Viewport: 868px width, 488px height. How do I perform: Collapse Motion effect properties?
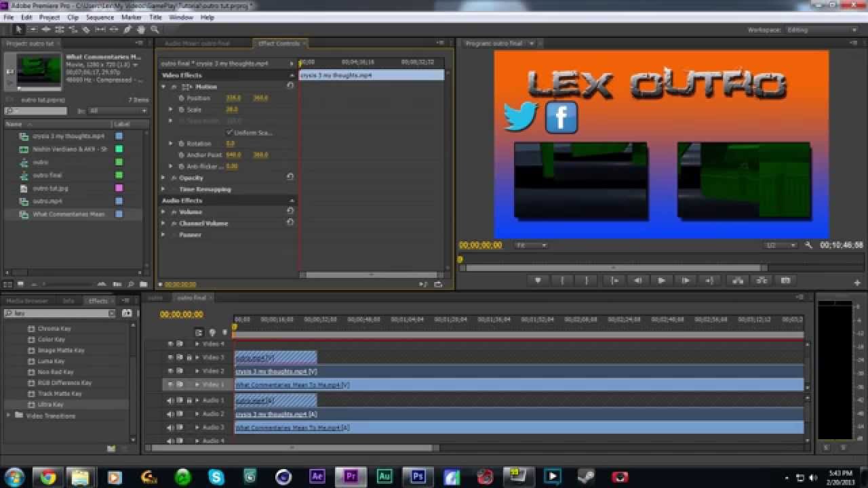click(163, 87)
